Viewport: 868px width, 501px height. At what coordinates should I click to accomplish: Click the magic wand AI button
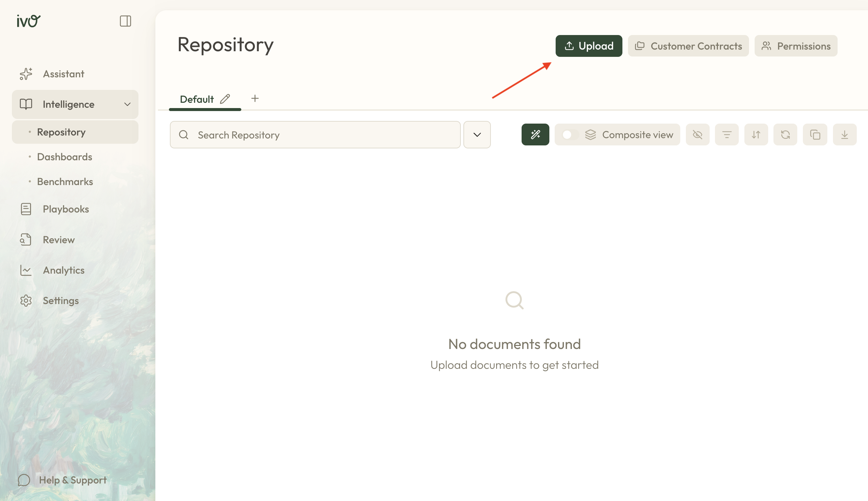pyautogui.click(x=535, y=135)
